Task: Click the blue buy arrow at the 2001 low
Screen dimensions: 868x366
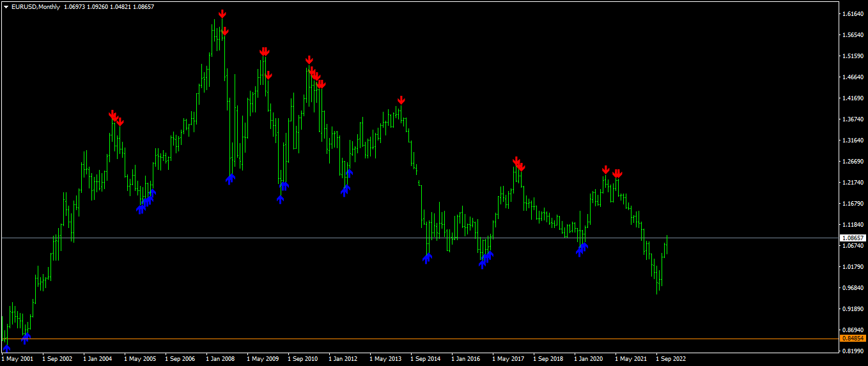Action: click(7, 347)
